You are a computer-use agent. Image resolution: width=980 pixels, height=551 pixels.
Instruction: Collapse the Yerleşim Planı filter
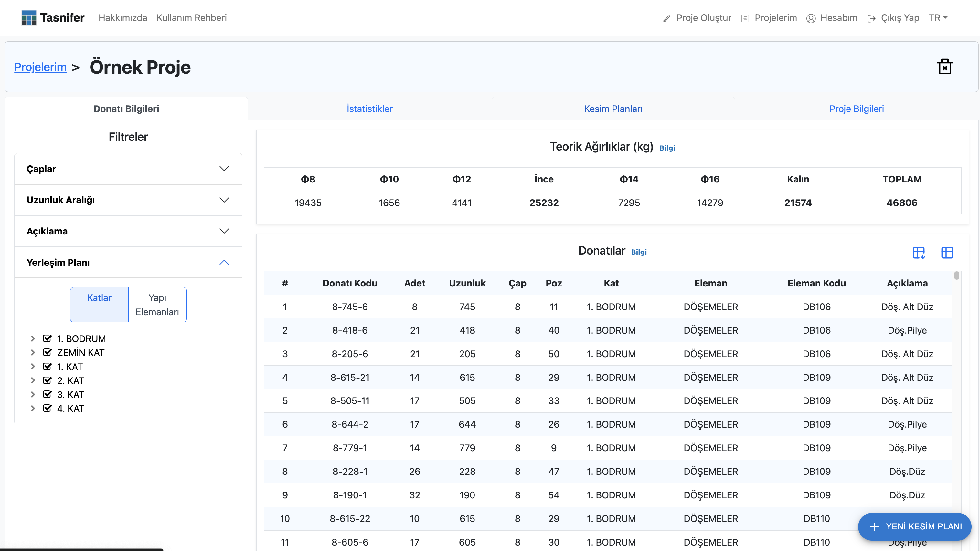128,262
